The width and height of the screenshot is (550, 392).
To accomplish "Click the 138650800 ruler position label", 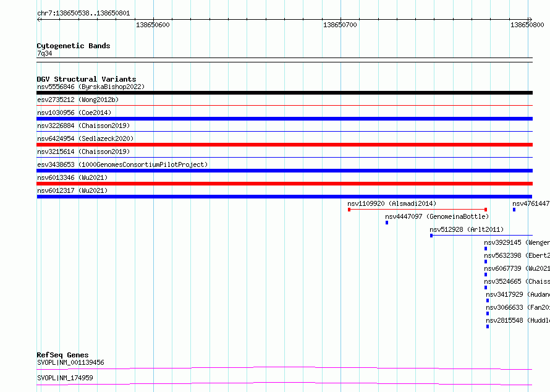I will pos(527,25).
